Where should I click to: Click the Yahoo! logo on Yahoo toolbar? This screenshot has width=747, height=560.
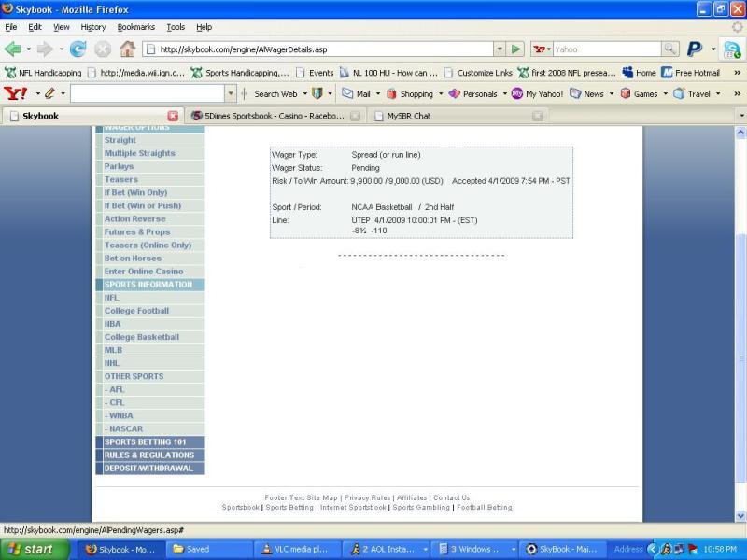coord(16,93)
